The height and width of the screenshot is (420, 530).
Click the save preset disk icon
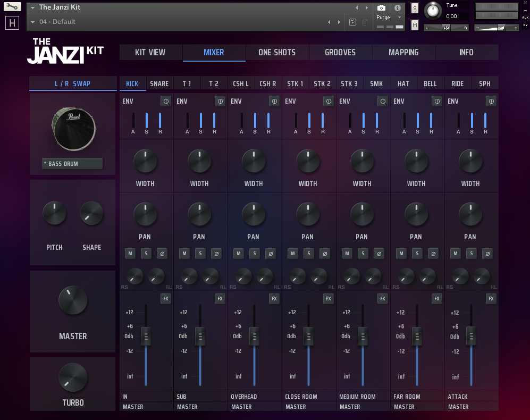352,22
